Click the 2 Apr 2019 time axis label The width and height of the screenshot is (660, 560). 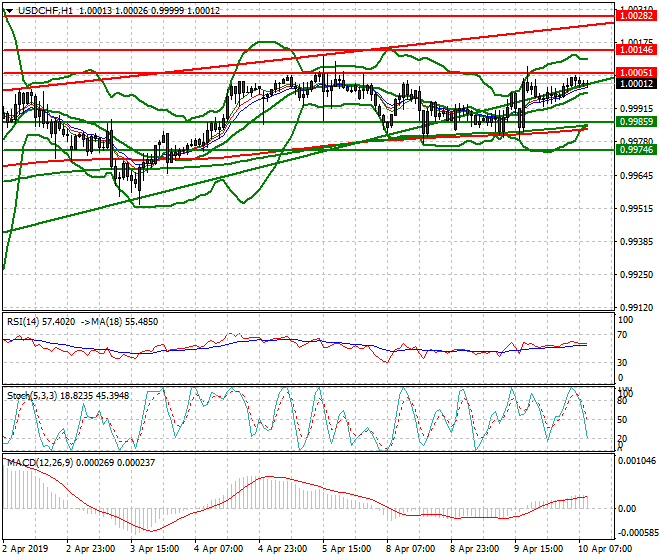[x=26, y=549]
